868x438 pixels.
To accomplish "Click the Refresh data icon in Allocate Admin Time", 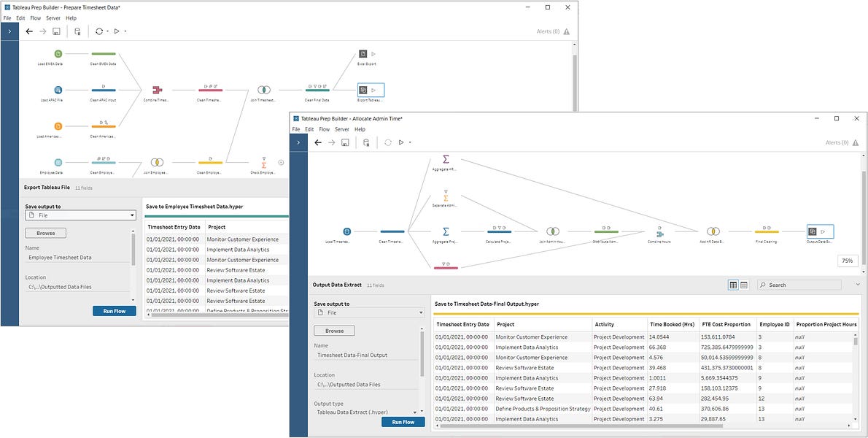I will tap(388, 142).
